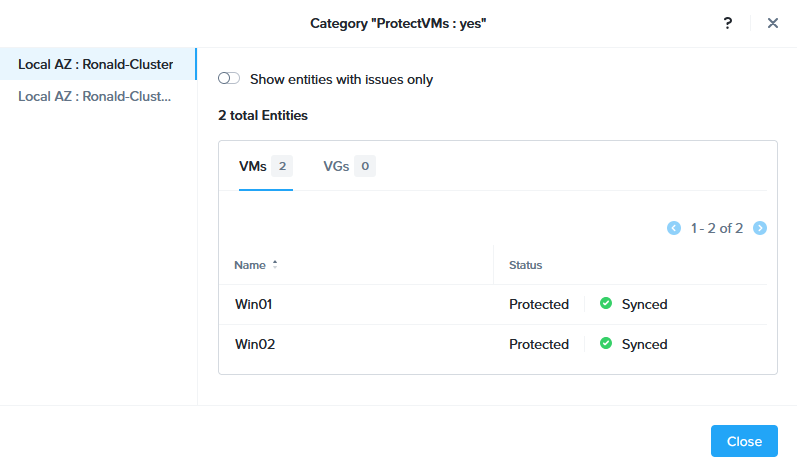Click Protected status of Win02
The width and height of the screenshot is (797, 476).
pyautogui.click(x=539, y=344)
